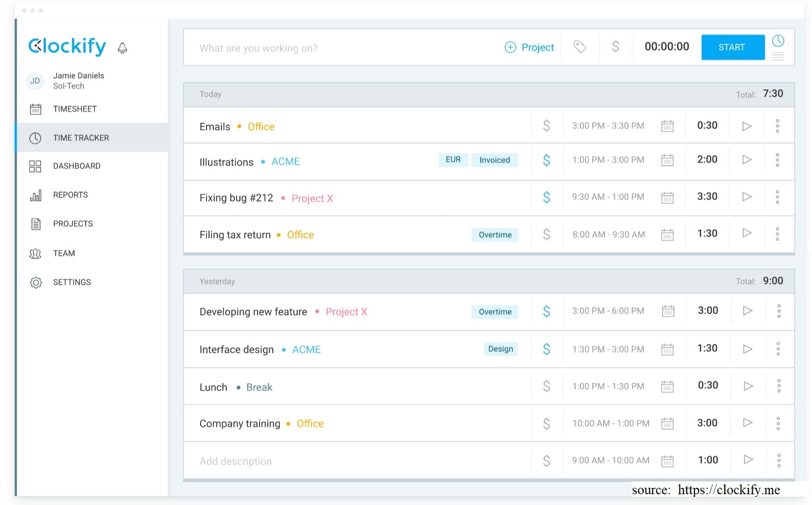The height and width of the screenshot is (505, 812).
Task: Resume the "Fixing bug #212" entry with play arrow
Action: pos(746,197)
